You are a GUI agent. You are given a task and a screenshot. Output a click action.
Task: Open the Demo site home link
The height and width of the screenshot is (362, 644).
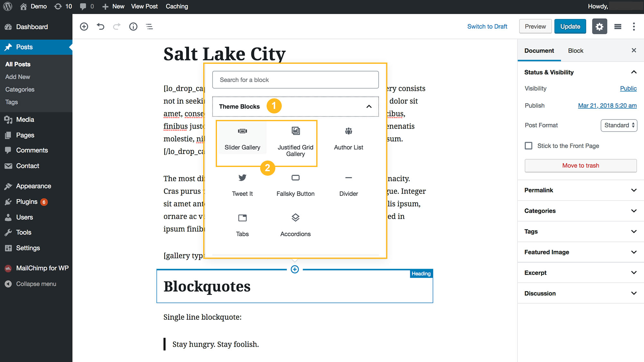click(x=33, y=6)
